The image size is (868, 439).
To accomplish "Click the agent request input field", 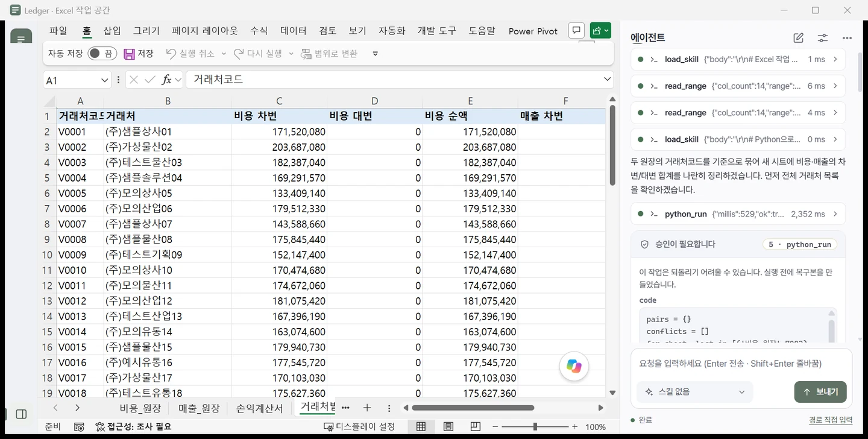I will click(741, 364).
